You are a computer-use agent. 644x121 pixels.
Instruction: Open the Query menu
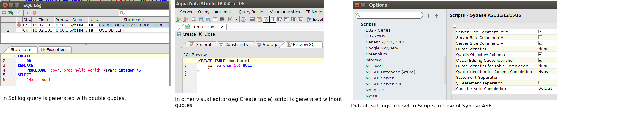point(203,12)
